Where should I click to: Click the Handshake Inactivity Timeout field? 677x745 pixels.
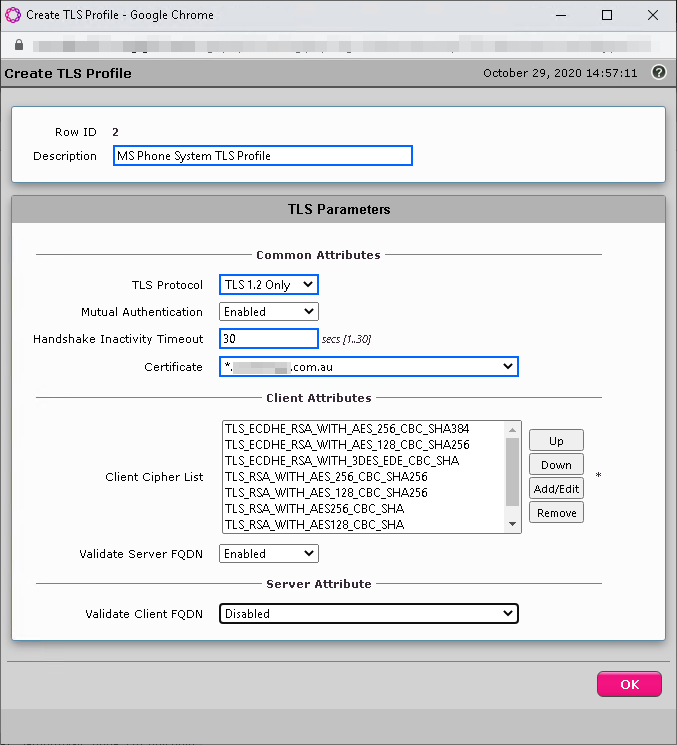pyautogui.click(x=269, y=338)
